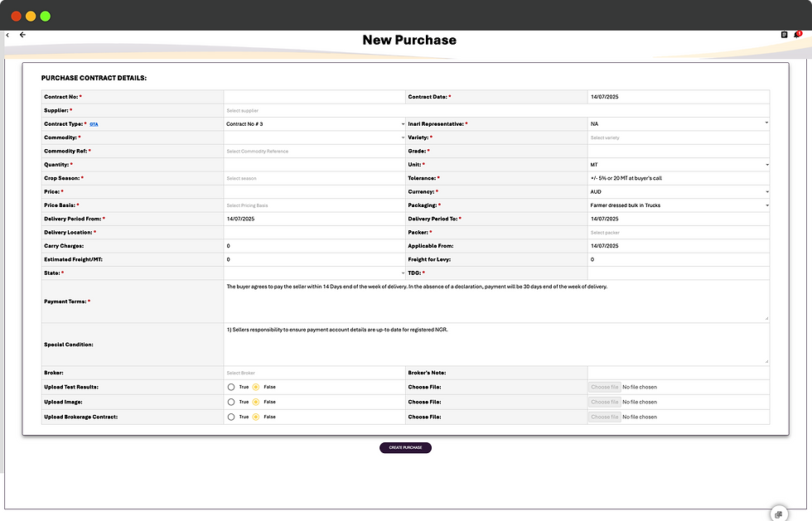Viewport: 812px width, 521px height.
Task: Open the GTA link beside Contract Type
Action: click(x=94, y=124)
